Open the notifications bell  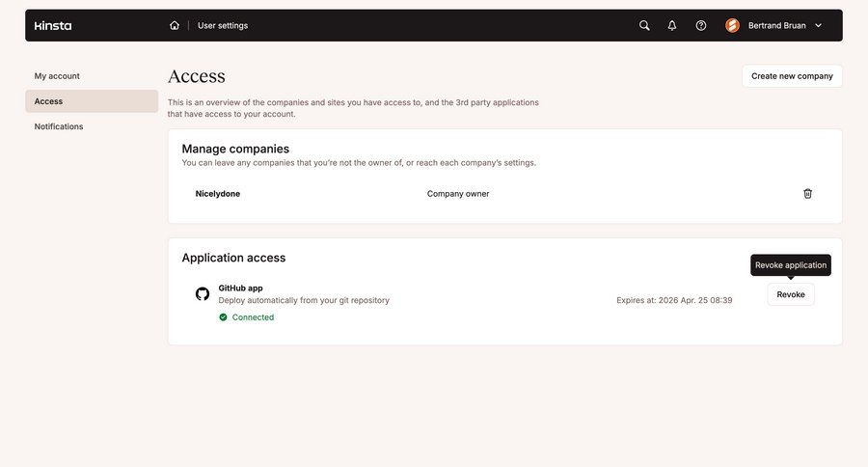pyautogui.click(x=672, y=26)
